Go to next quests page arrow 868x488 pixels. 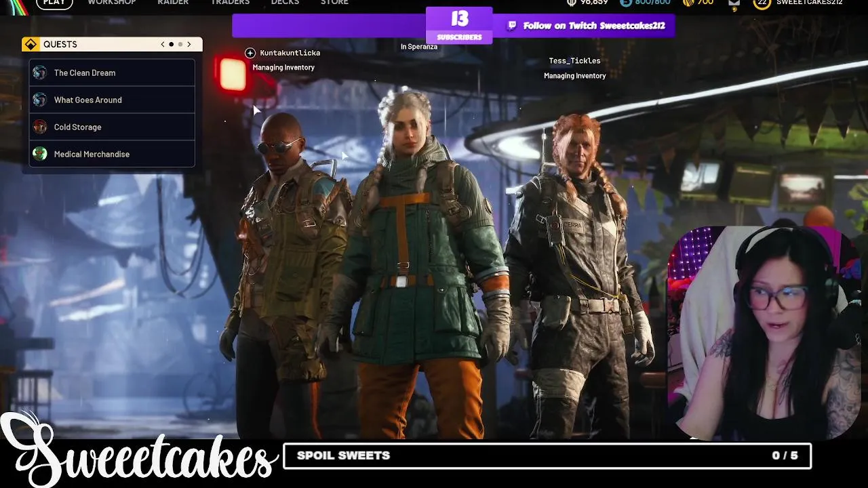point(189,44)
